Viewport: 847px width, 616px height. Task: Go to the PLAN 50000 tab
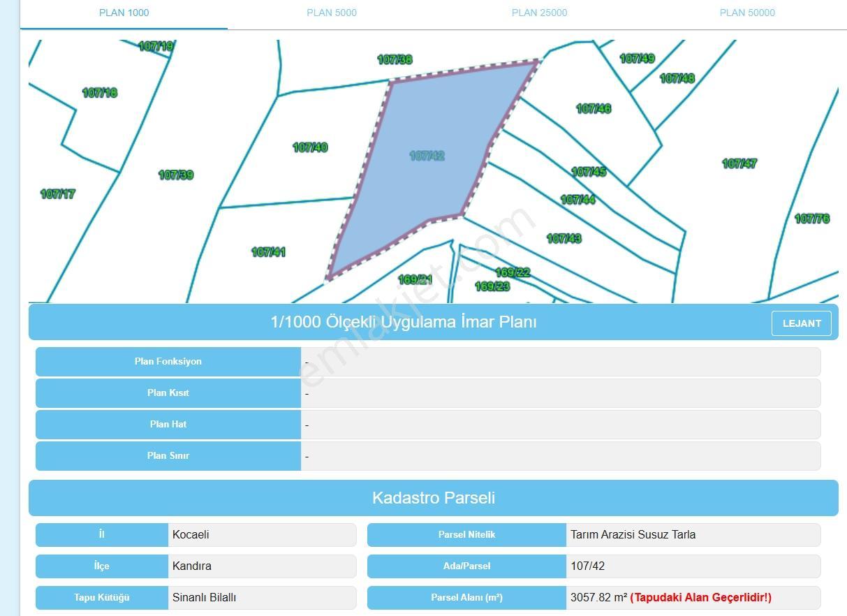tap(747, 13)
